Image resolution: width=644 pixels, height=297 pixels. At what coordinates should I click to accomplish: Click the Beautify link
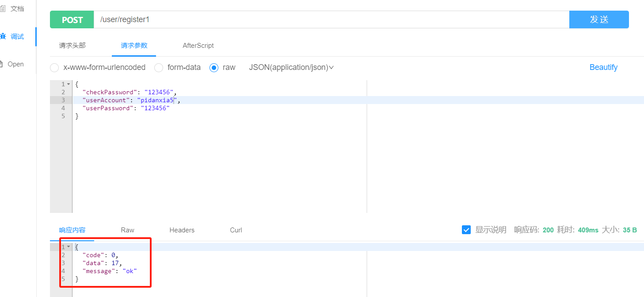tap(603, 67)
